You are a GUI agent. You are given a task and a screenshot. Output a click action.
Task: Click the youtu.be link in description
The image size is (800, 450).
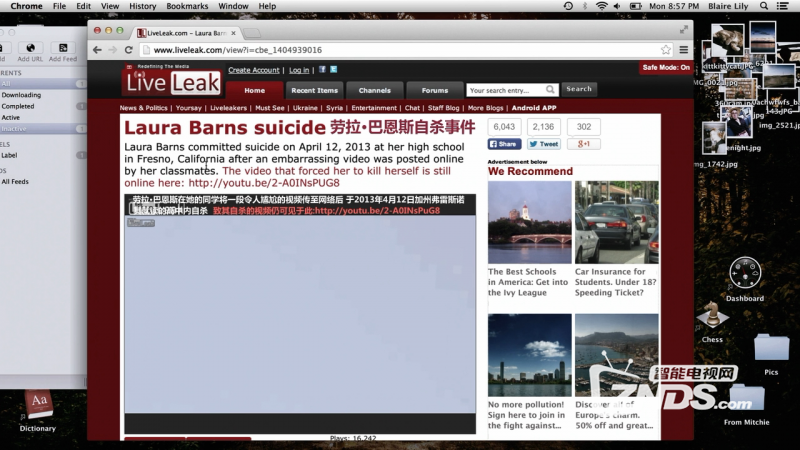click(264, 183)
